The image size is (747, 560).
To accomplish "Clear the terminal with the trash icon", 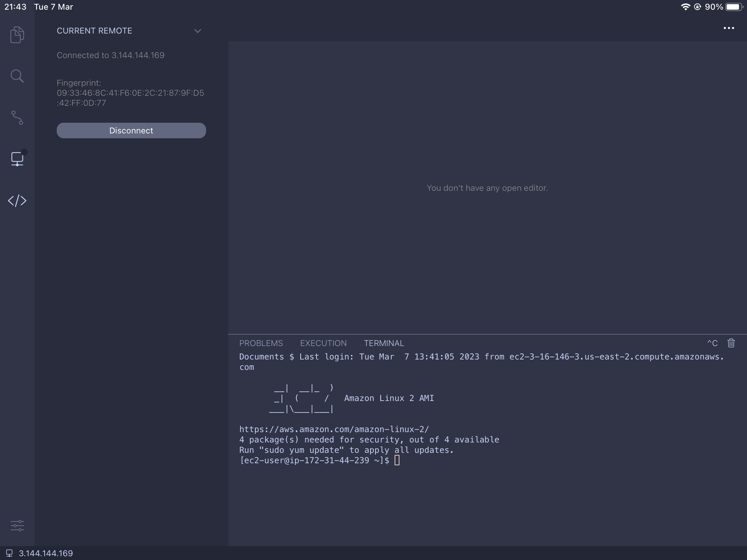I will click(731, 343).
